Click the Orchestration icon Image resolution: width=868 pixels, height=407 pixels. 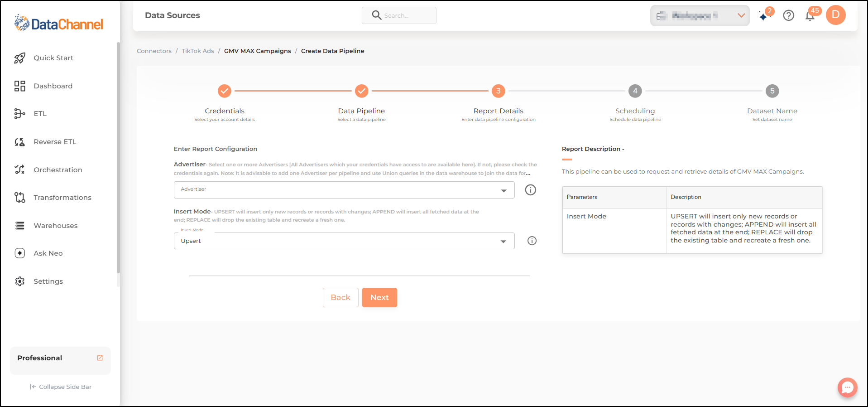click(19, 170)
